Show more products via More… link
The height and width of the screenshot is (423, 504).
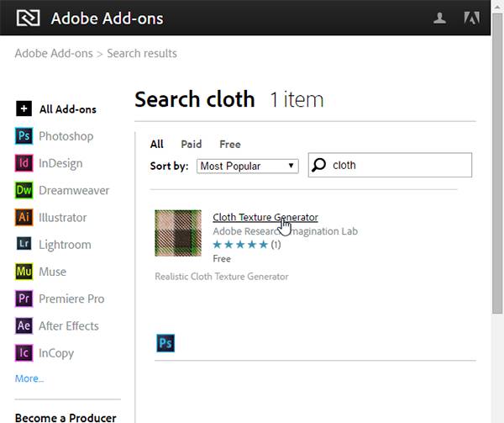(29, 378)
